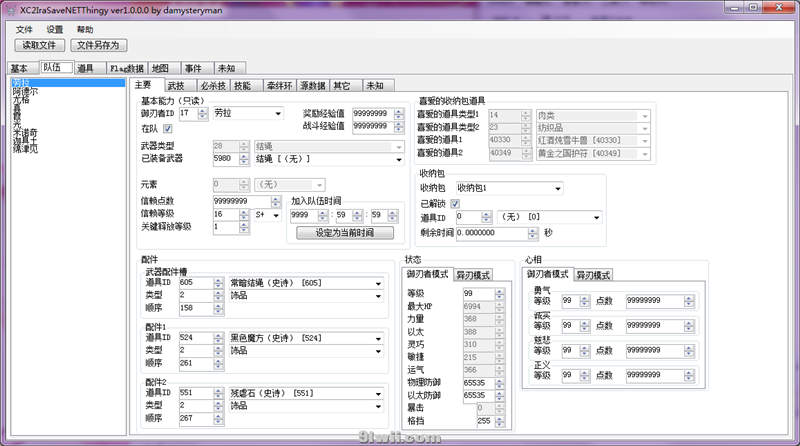This screenshot has width=800, height=446.
Task: Open the 文件 menu
Action: 24,30
